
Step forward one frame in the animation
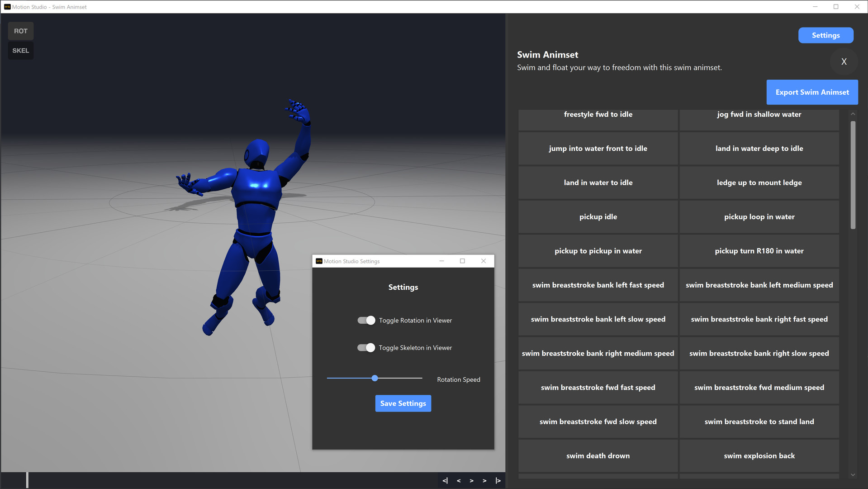coord(471,480)
